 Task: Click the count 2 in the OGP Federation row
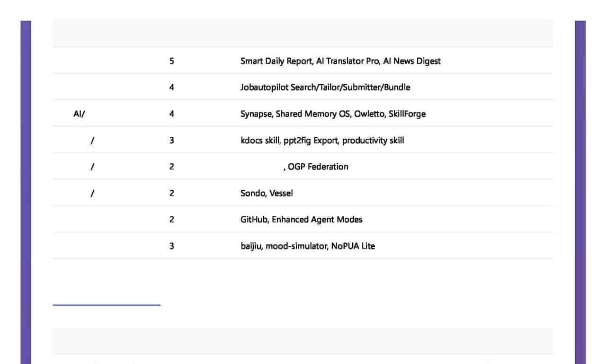(x=172, y=167)
